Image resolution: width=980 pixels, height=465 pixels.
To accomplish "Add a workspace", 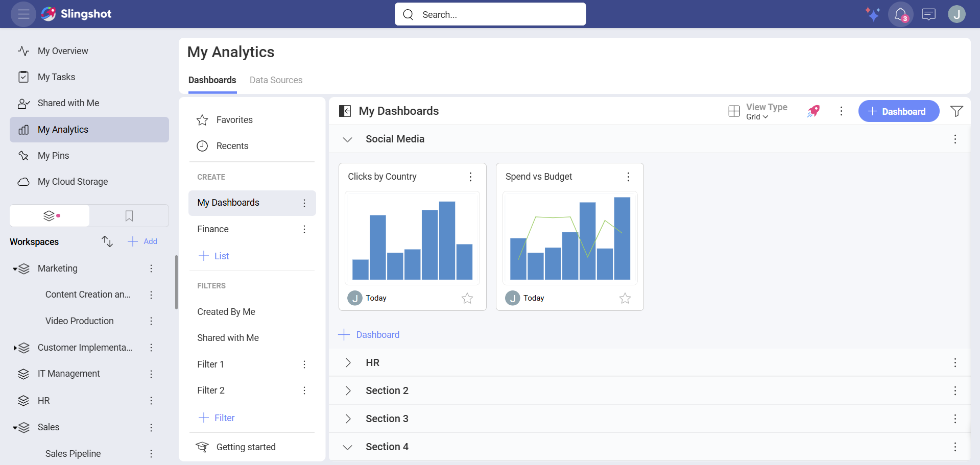I will coord(142,241).
